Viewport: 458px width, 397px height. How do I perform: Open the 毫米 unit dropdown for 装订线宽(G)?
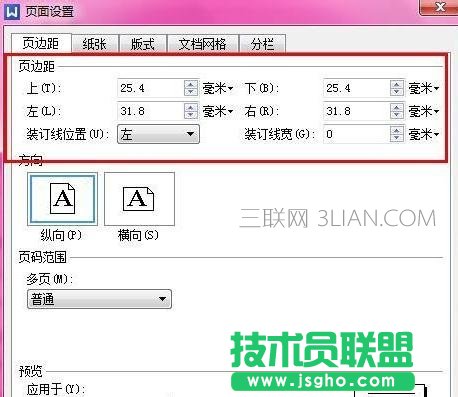click(424, 134)
